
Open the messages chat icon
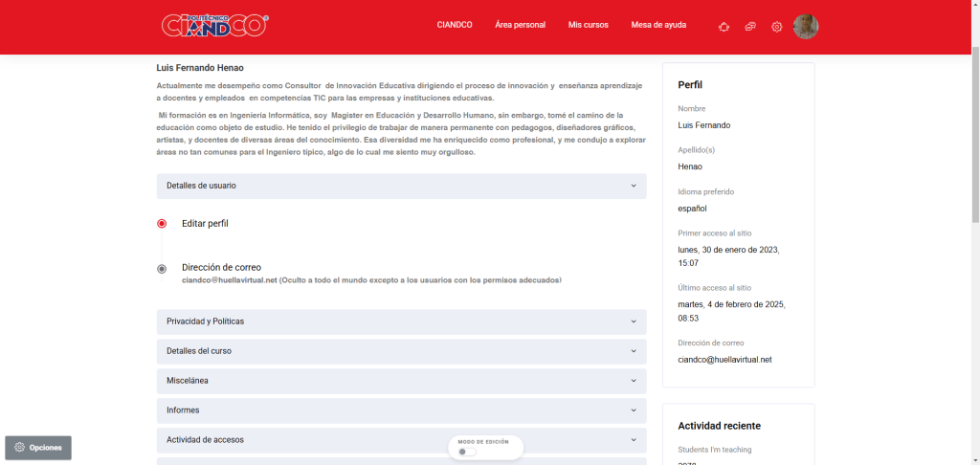[750, 26]
